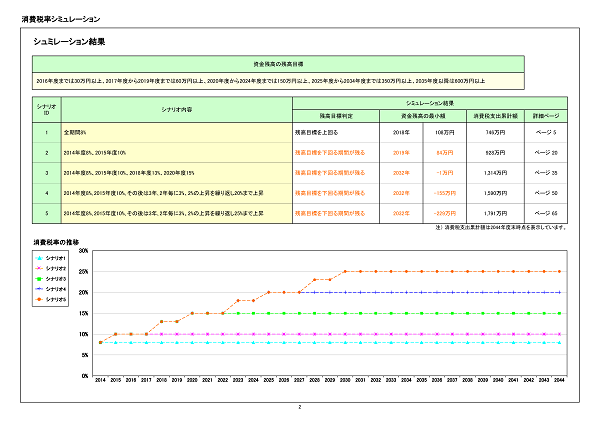This screenshot has height=424, width=600.
Task: Open the ページ 65 detail link
Action: [x=546, y=213]
